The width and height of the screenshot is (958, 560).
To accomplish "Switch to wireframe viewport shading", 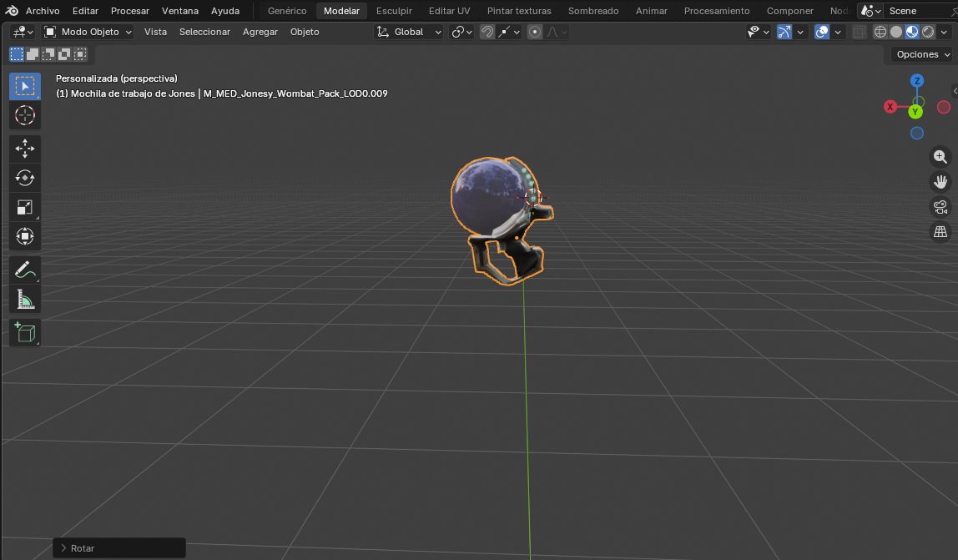I will (x=880, y=32).
